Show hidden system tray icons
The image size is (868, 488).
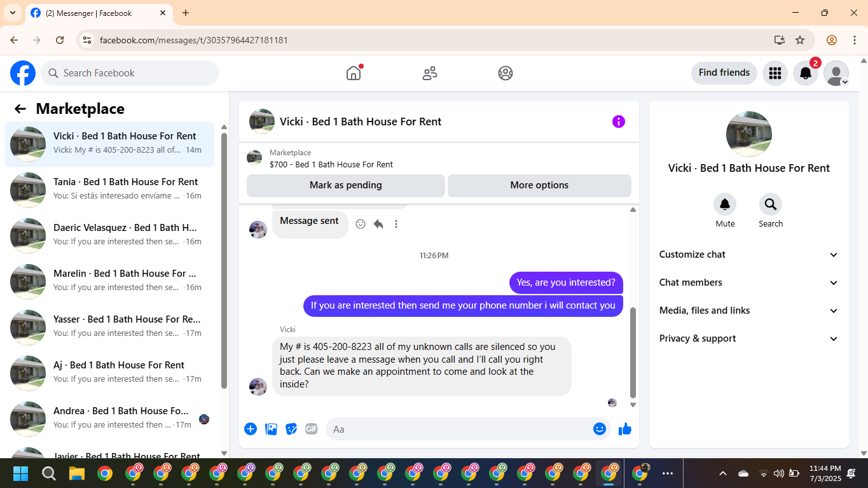click(x=723, y=473)
